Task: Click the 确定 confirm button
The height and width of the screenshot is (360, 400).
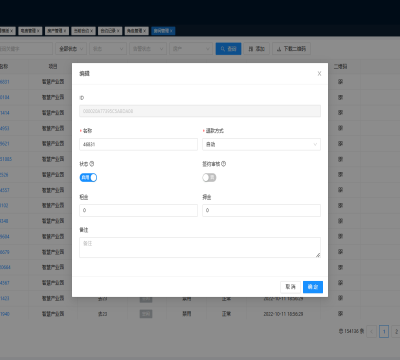Action: [313, 287]
